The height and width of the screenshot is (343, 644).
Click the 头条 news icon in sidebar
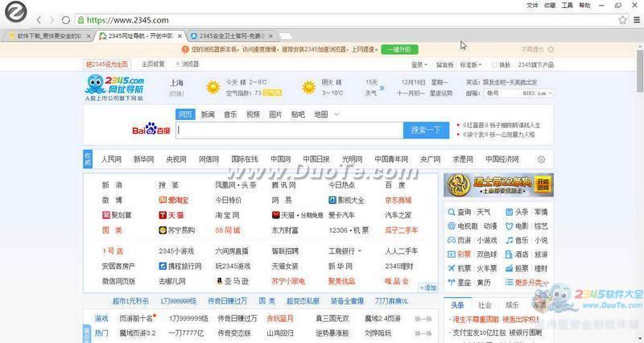click(x=510, y=212)
